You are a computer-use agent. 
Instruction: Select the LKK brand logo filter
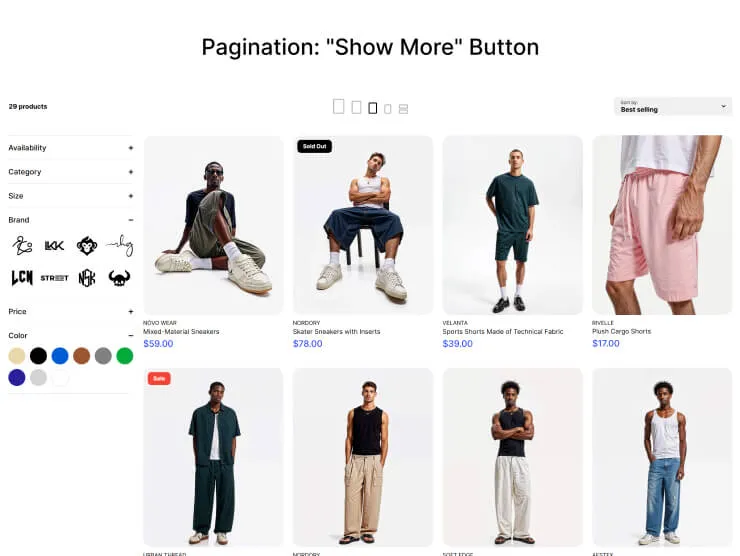54,246
